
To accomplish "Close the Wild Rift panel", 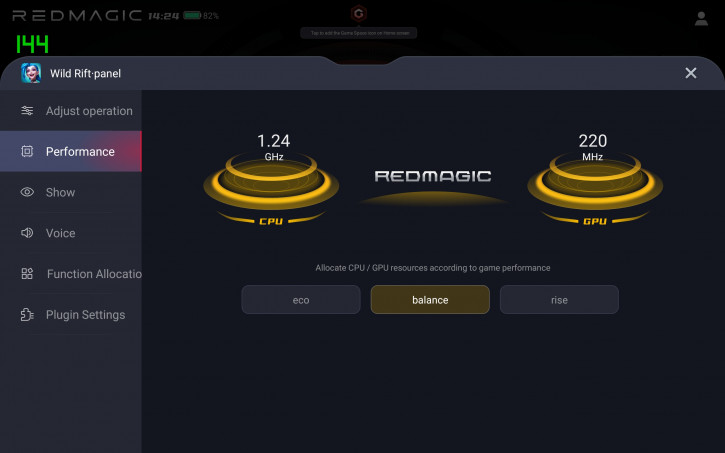I will pos(691,73).
